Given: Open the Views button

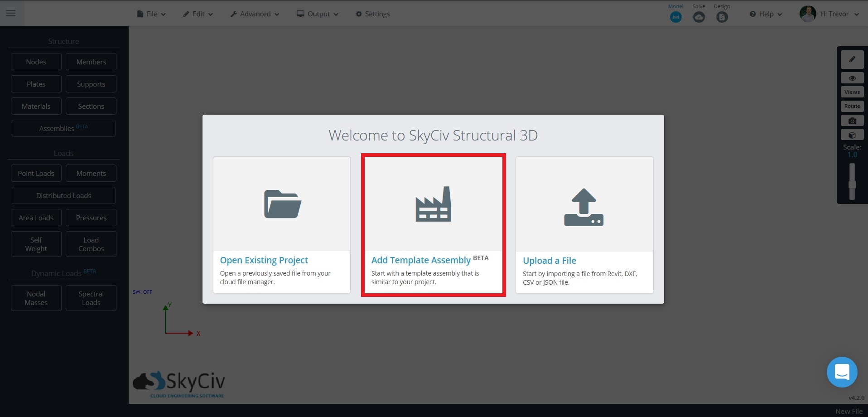Looking at the screenshot, I should click(852, 92).
